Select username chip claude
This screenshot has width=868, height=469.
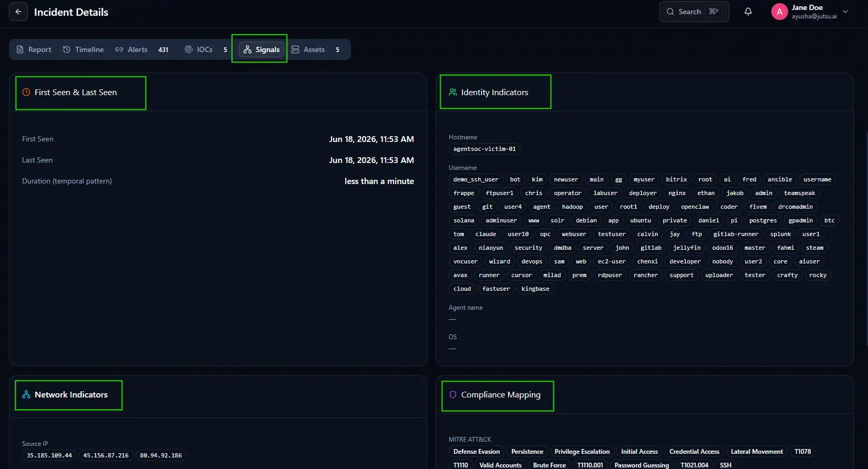pyautogui.click(x=485, y=234)
